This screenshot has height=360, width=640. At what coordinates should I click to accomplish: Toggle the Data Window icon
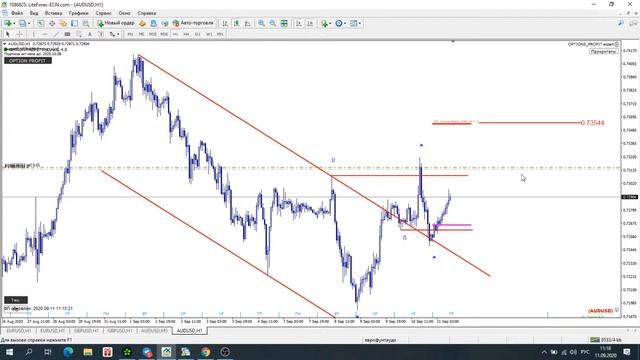pos(52,23)
